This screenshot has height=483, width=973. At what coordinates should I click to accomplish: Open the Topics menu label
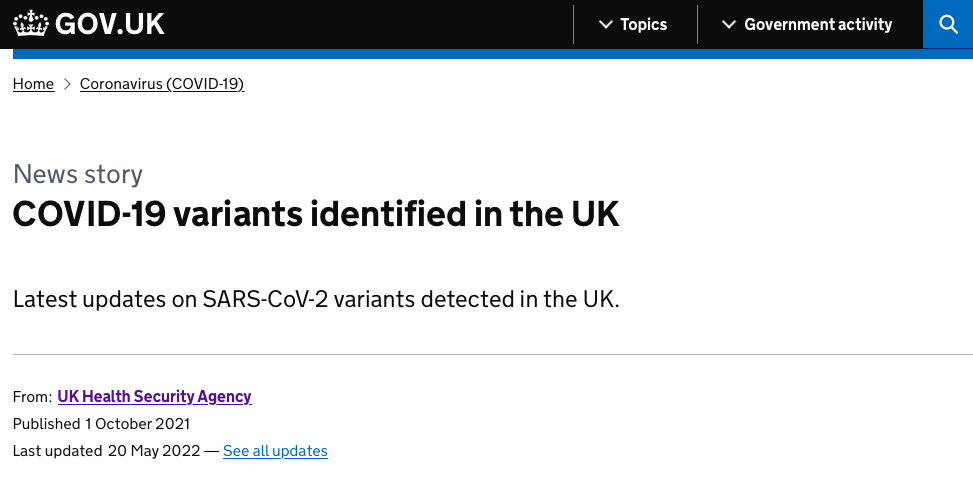point(643,24)
